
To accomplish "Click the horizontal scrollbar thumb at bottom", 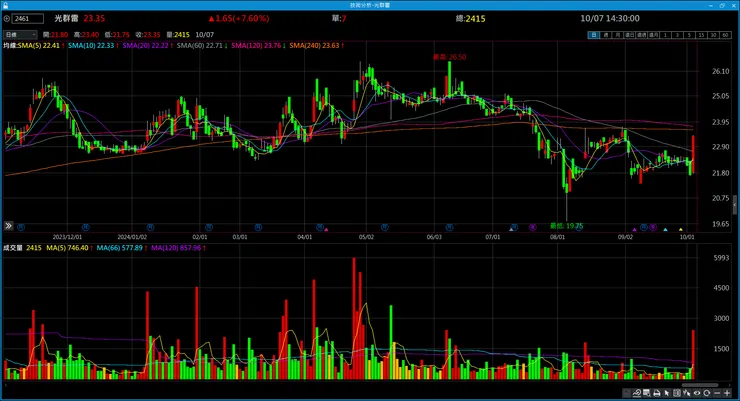I will [699, 385].
